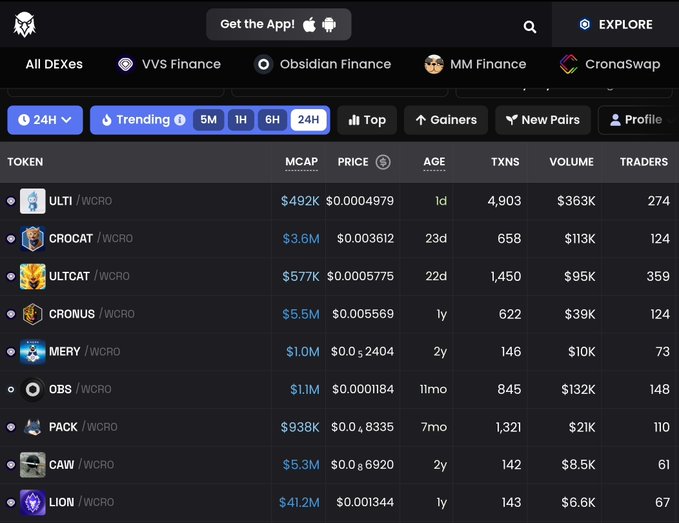
Task: Toggle the DEX marker beside CAW
Action: pos(11,465)
